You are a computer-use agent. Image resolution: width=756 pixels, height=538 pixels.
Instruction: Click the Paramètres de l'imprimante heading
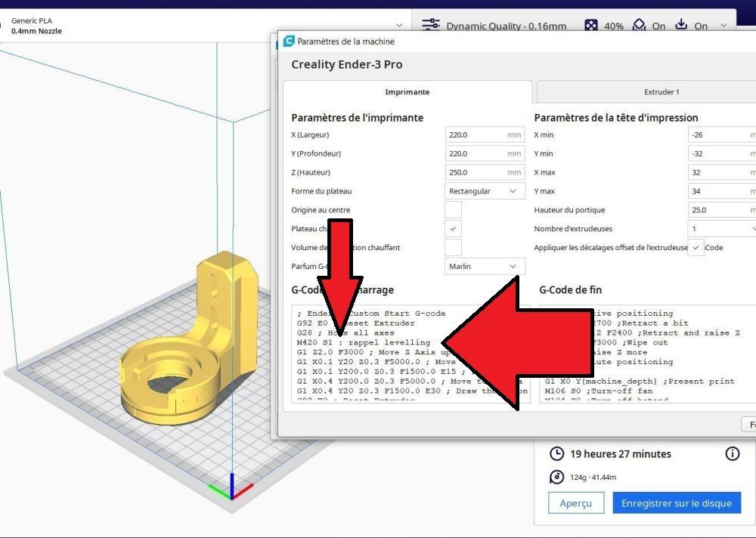point(358,118)
